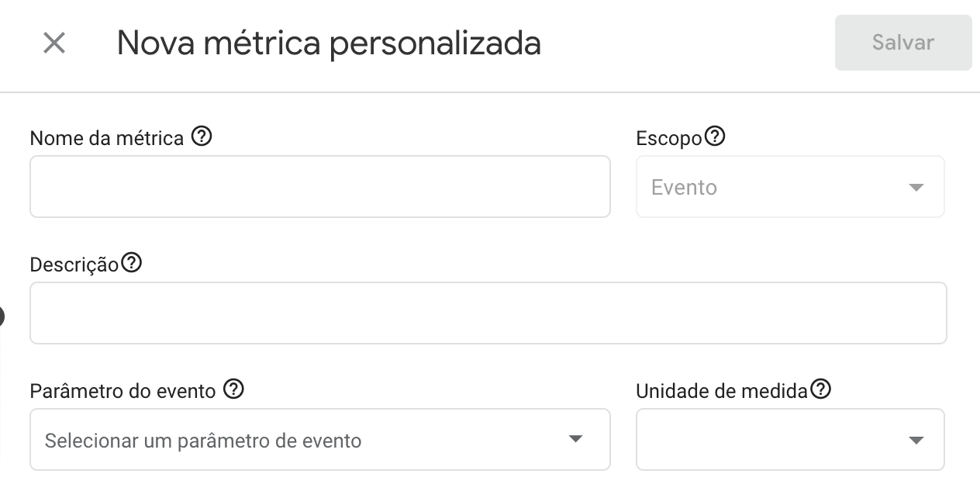
Task: Expand the Parâmetro do evento selector
Action: [320, 439]
